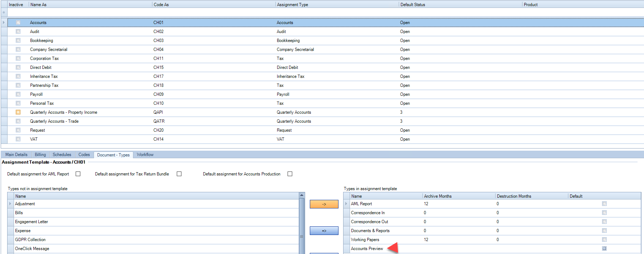
Task: Sort by Destruction Months column header
Action: point(532,196)
